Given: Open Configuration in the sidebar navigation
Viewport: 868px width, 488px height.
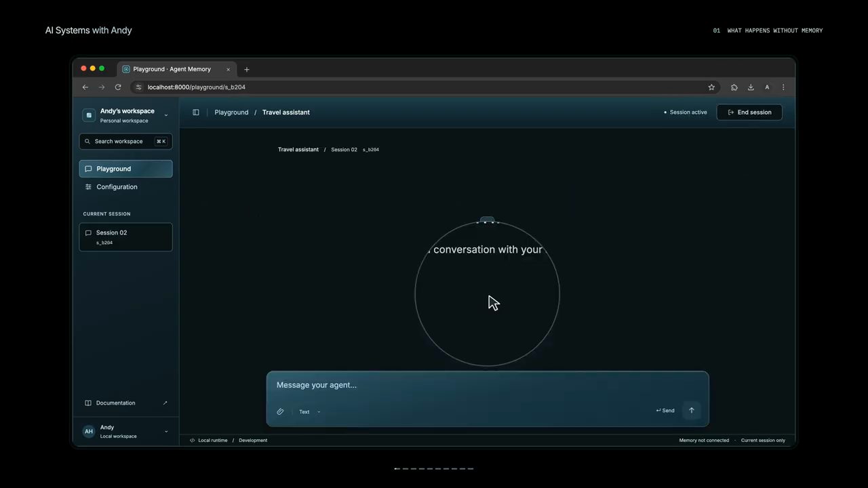Looking at the screenshot, I should 126,187.
